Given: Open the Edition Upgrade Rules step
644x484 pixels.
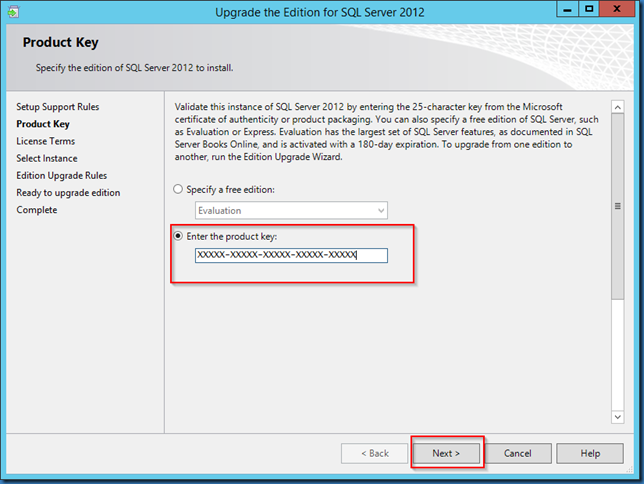Looking at the screenshot, I should [62, 175].
